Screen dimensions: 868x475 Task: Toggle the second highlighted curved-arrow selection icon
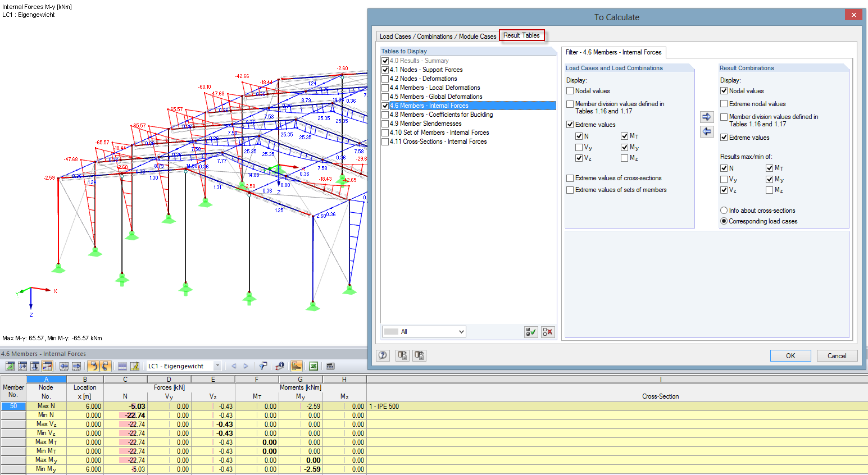[x=105, y=366]
